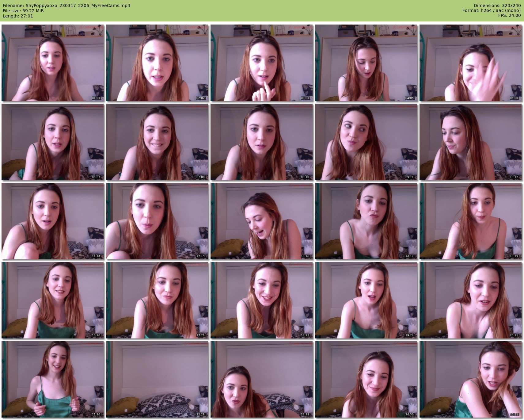The image size is (524, 420).
Task: Open the thumbnail marked 08:10
Action: (262, 142)
